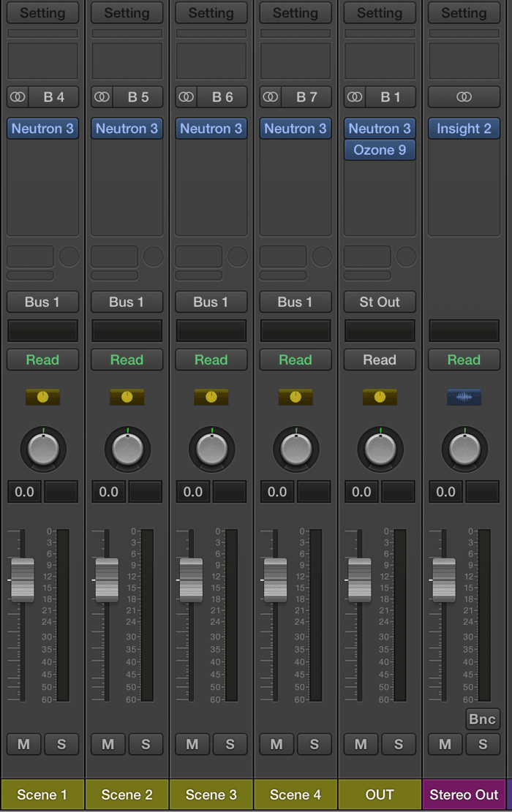
Task: Click the yellow aux icon on Scene 2
Action: pyautogui.click(x=127, y=397)
